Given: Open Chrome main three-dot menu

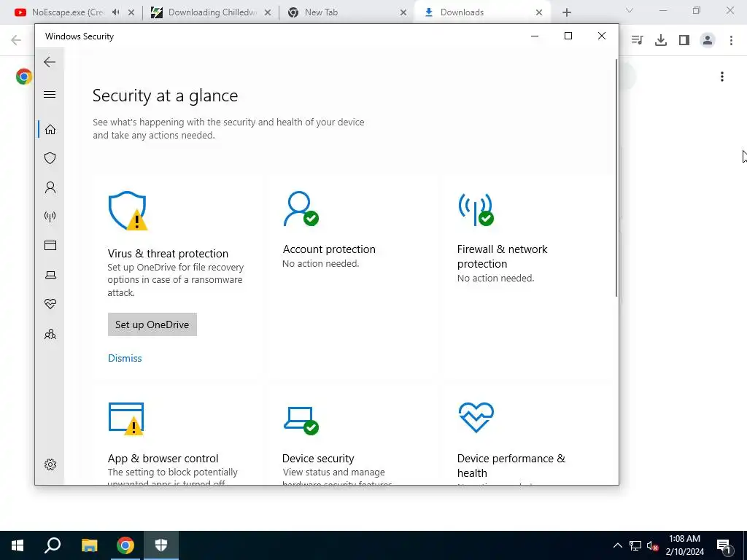Looking at the screenshot, I should [x=731, y=40].
